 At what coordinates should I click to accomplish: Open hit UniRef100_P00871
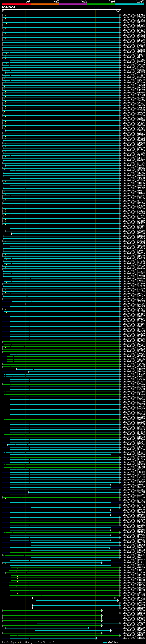tap(133, 377)
